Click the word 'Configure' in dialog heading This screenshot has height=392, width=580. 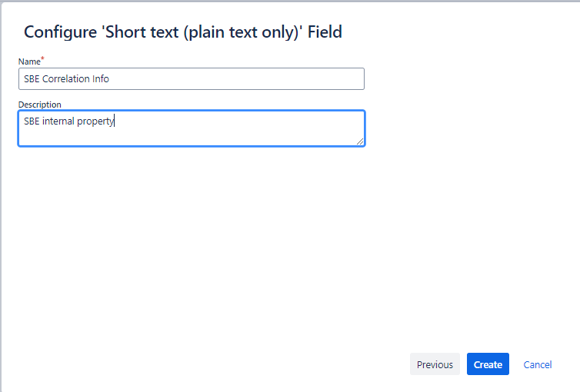(x=60, y=32)
